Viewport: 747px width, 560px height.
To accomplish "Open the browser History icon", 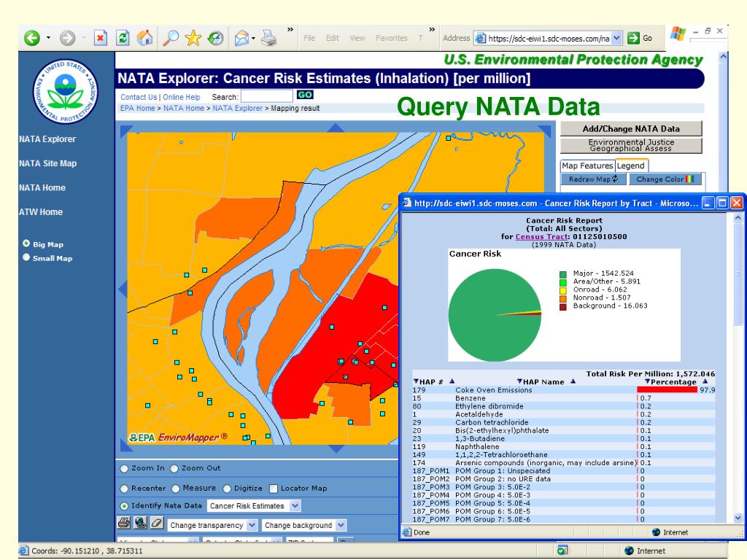I will click(x=215, y=38).
